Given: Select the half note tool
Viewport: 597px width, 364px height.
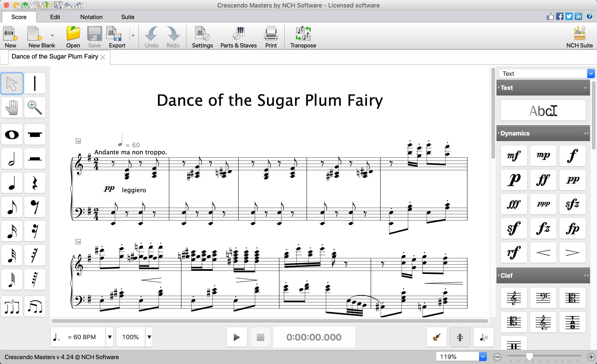Looking at the screenshot, I should click(x=12, y=159).
